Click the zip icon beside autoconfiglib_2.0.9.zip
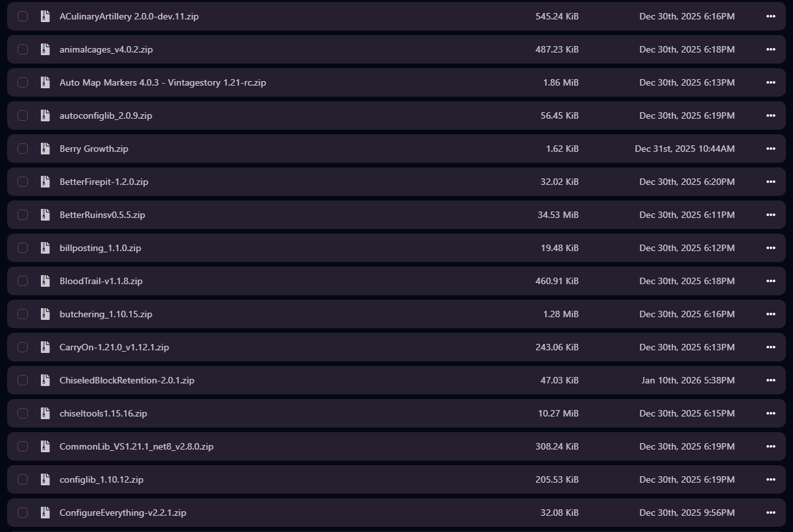 (x=45, y=115)
